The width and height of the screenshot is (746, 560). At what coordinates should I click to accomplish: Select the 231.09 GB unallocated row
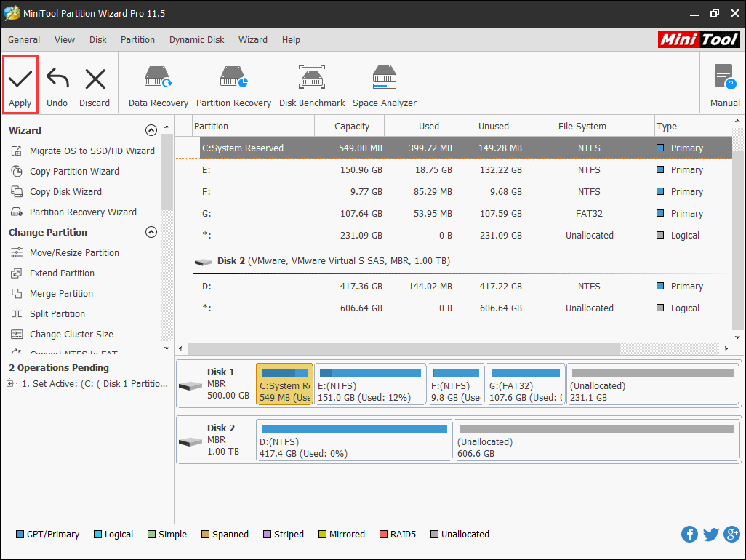point(454,236)
